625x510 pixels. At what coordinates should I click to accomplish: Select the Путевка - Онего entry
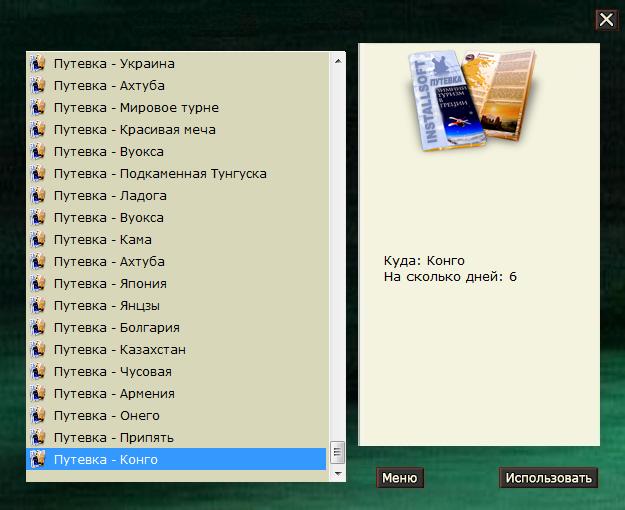tap(106, 415)
